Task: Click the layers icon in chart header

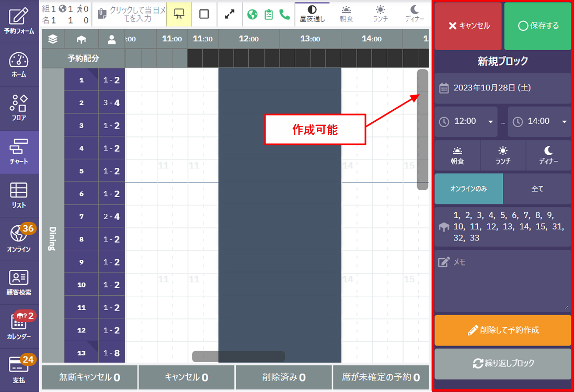Action: (53, 39)
